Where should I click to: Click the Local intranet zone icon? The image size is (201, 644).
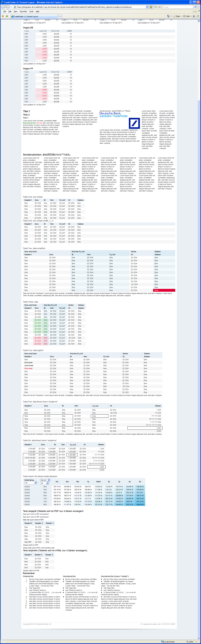tap(162, 641)
